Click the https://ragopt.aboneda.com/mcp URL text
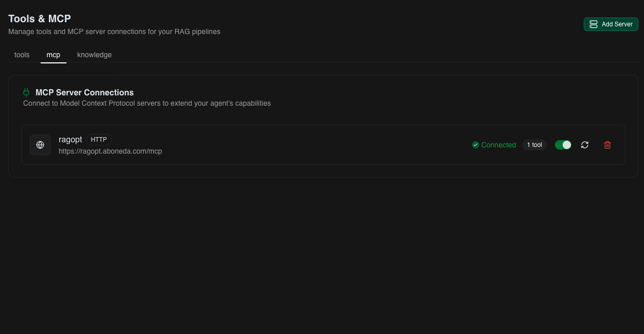This screenshot has width=644, height=334. (x=110, y=151)
